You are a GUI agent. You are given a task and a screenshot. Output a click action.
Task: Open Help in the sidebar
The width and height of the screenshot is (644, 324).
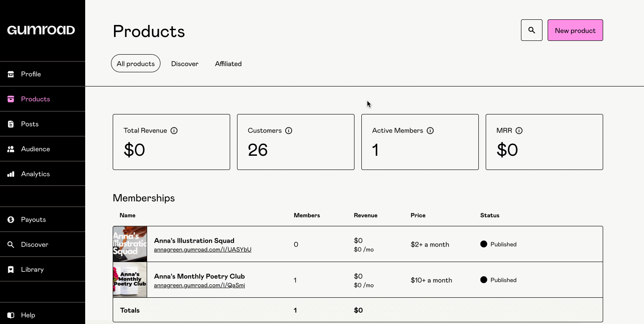coord(28,315)
